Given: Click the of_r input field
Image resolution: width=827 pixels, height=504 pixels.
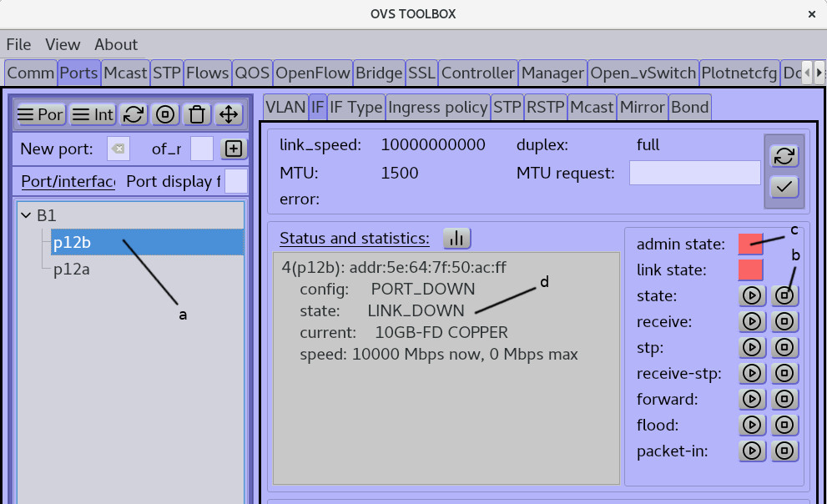Looking at the screenshot, I should pyautogui.click(x=201, y=149).
